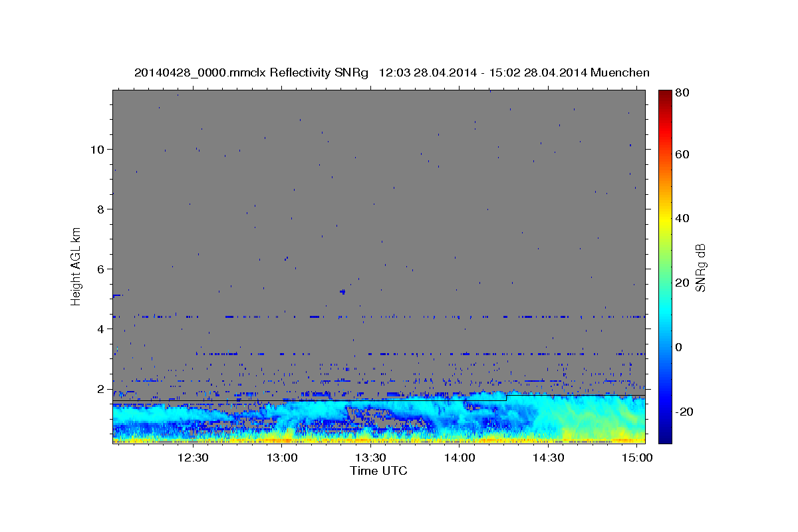Click the colorbar value 20
The image size is (798, 532).
683,283
